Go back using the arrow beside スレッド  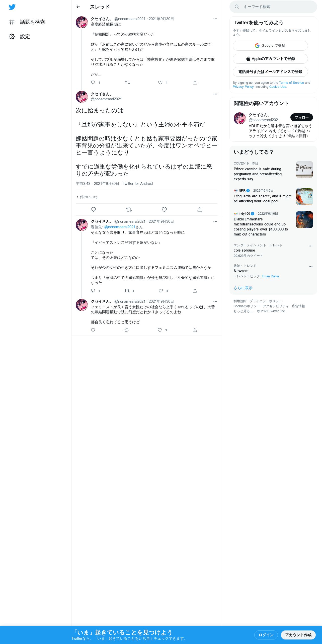pos(78,7)
